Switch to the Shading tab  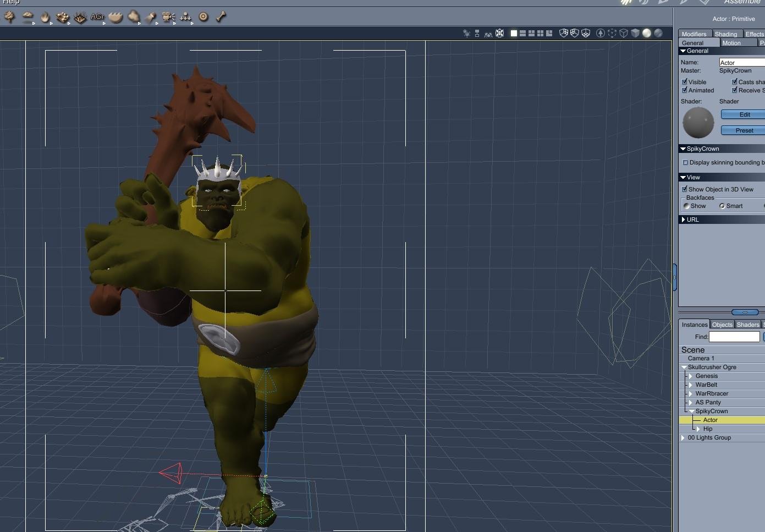(x=726, y=34)
